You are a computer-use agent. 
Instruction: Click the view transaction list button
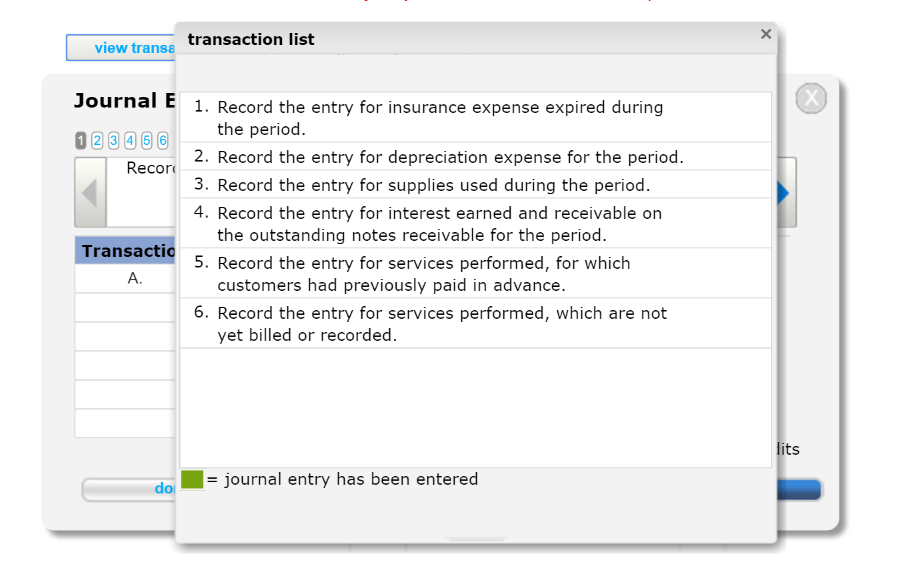121,48
